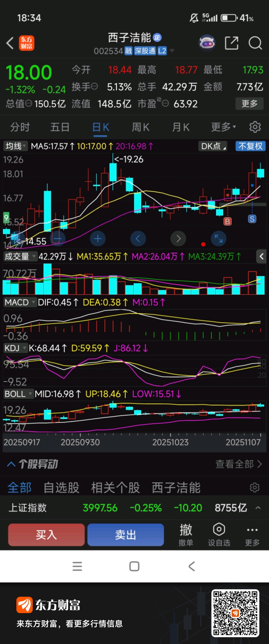This screenshot has height=644, width=269.
Task: Move chart left with blue arrow
Action: point(138,239)
